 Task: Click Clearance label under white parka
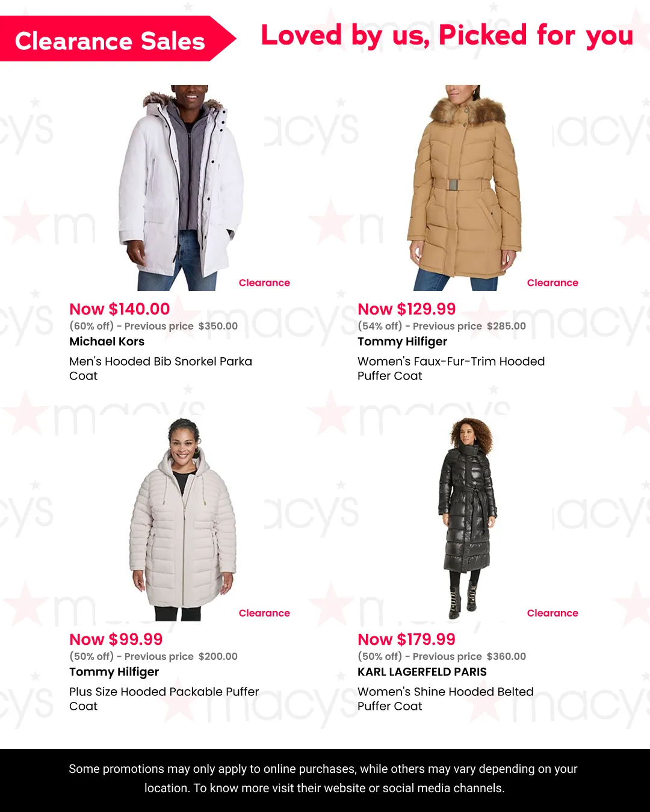tap(264, 283)
